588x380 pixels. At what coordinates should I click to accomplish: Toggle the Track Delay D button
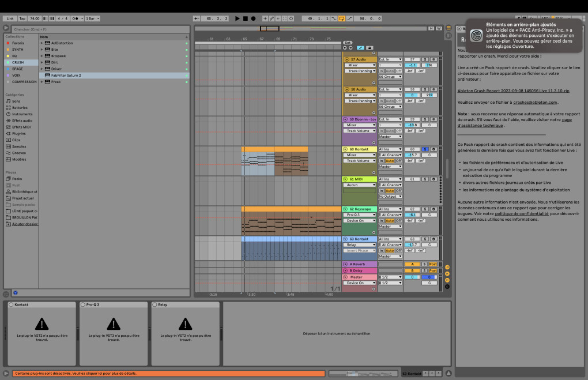click(x=447, y=286)
